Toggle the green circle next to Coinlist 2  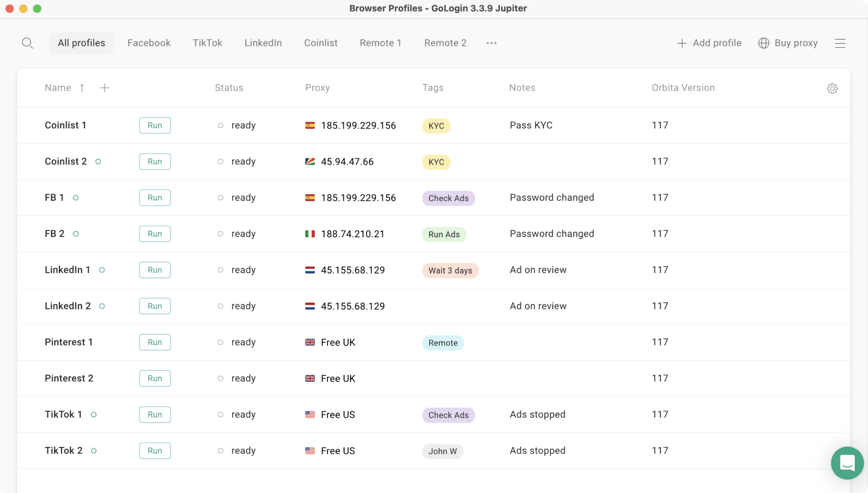[98, 162]
